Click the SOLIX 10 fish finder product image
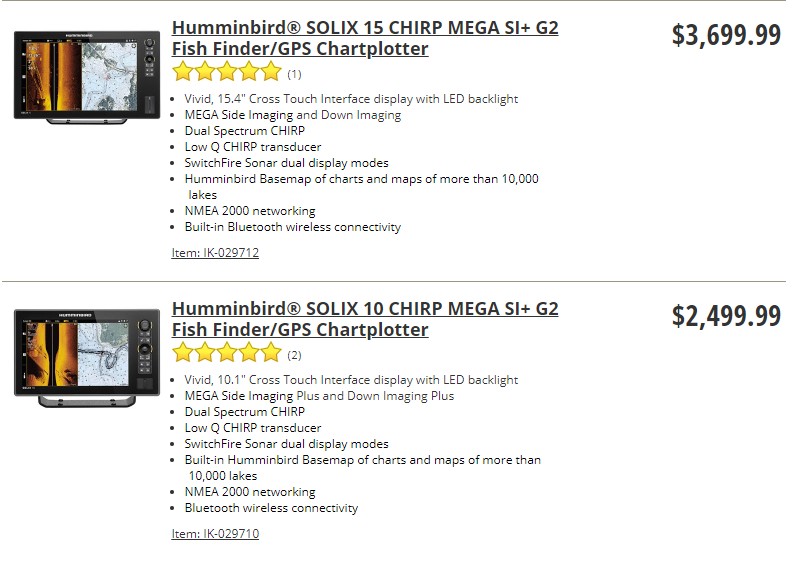The image size is (792, 561). click(x=87, y=358)
